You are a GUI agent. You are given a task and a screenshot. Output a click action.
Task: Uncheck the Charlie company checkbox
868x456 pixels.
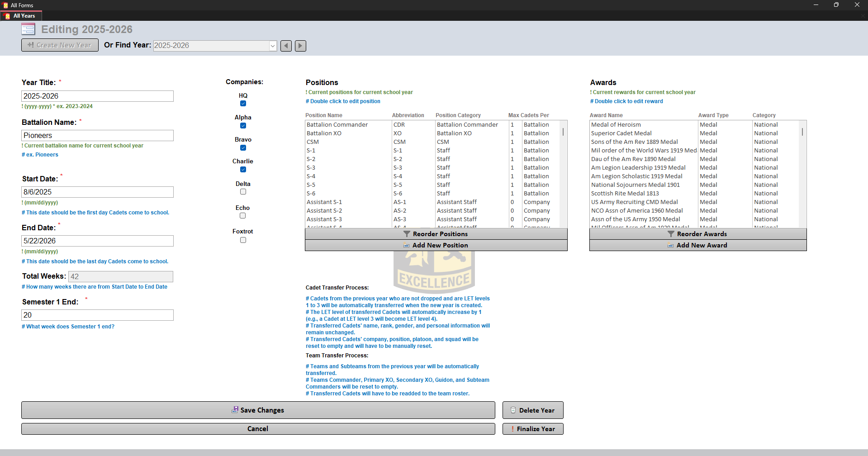243,170
